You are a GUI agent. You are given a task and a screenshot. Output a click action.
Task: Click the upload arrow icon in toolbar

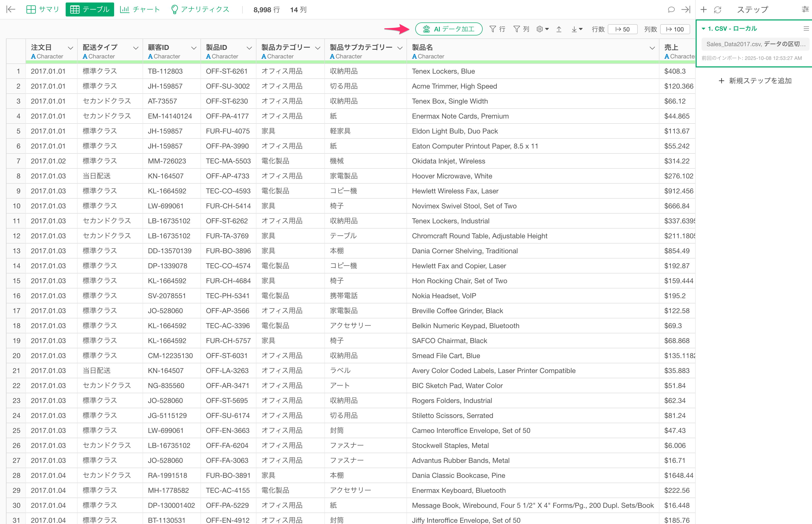(559, 29)
